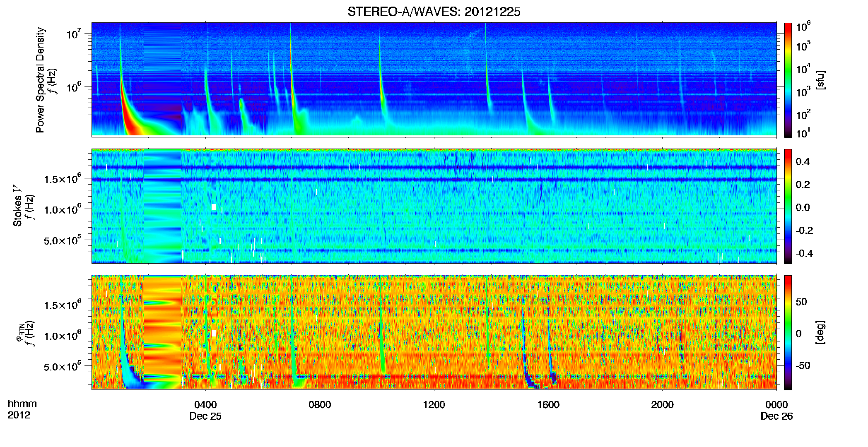Click the "0.0" Stokes V color bar label
This screenshot has height=447, width=868.
[x=803, y=207]
